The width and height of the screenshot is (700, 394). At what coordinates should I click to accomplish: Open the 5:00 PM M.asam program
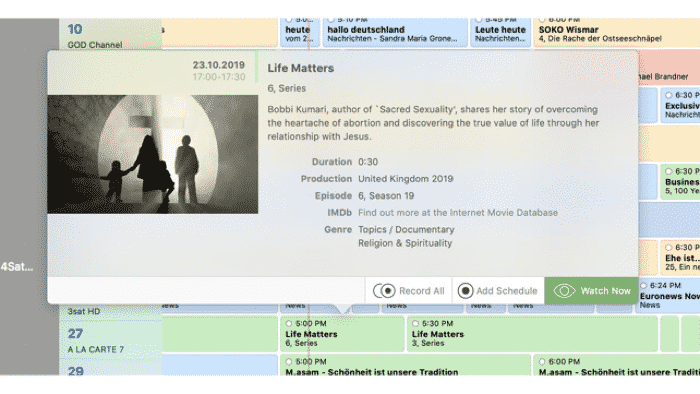click(405, 366)
